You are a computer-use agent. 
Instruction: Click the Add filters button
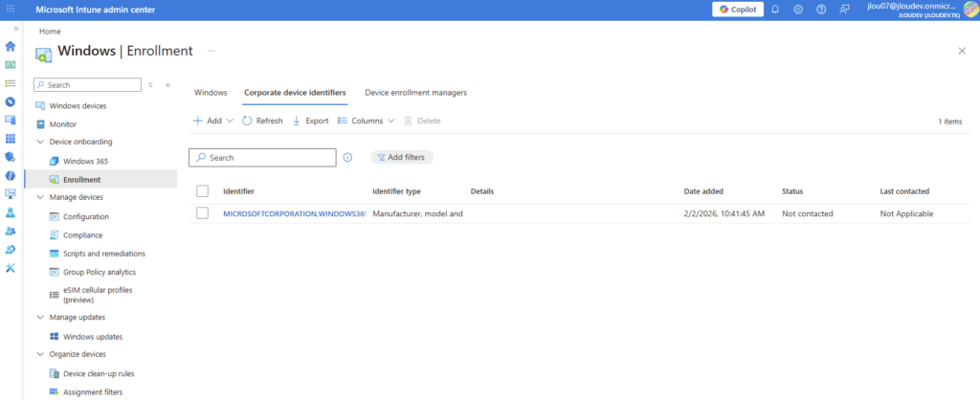(402, 157)
